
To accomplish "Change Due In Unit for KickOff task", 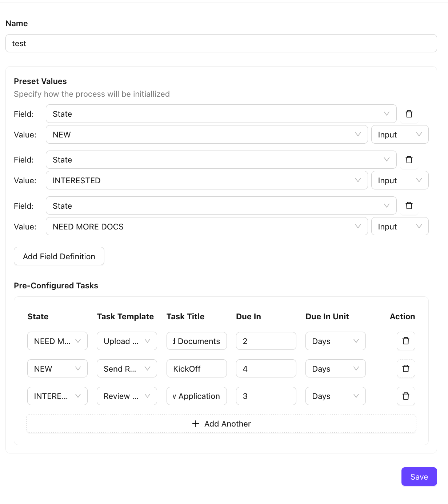I will 335,369.
